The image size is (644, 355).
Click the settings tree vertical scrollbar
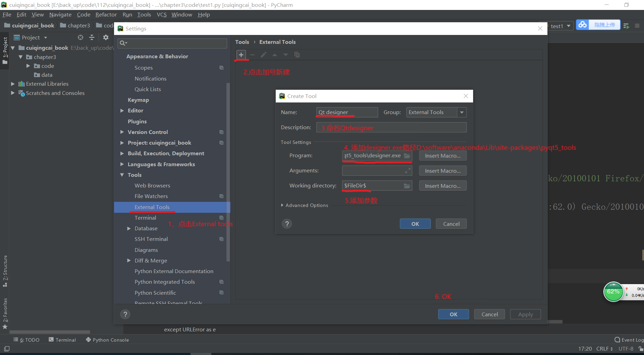(x=228, y=171)
